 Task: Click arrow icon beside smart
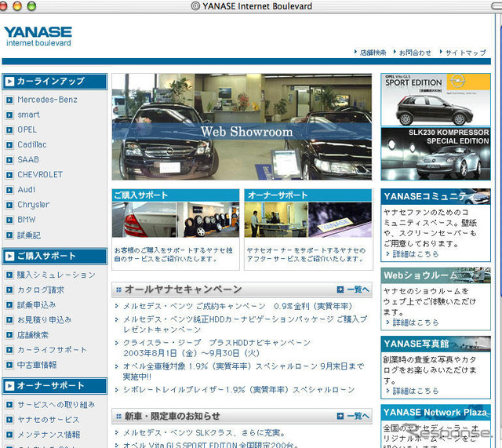(9, 115)
